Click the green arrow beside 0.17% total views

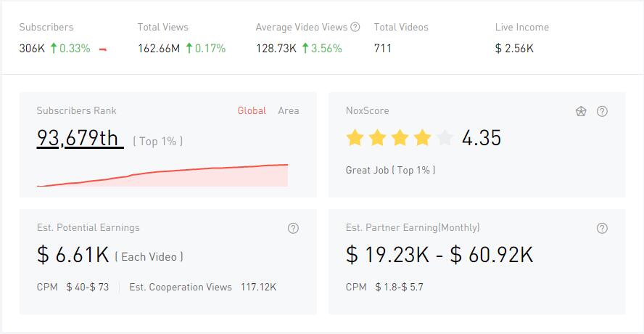point(189,49)
